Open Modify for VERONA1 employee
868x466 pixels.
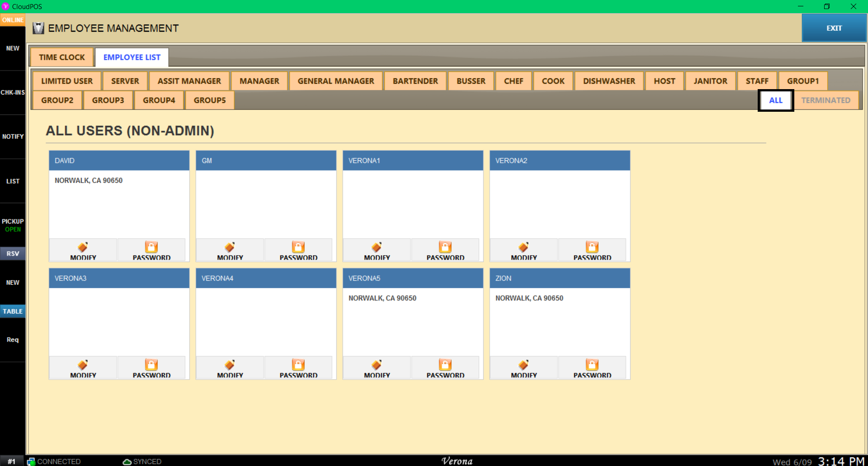coord(377,250)
